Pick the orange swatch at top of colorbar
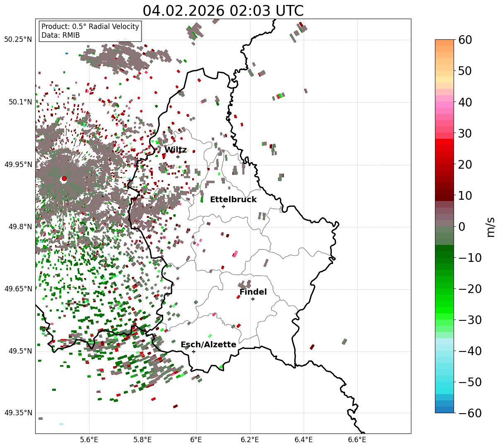Viewport: 500px width, 448px height. point(444,43)
